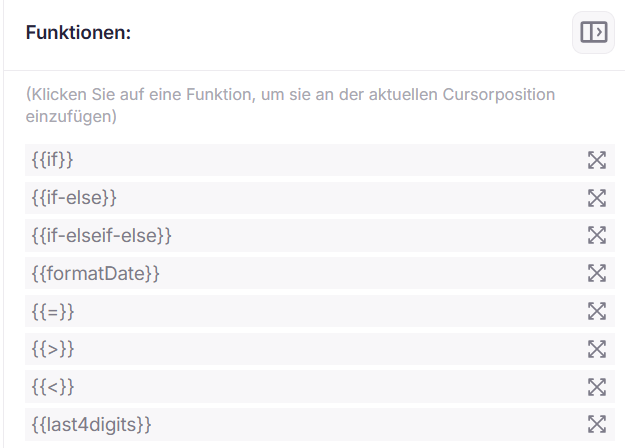Insert the {{>}} greater-than function

(x=53, y=349)
